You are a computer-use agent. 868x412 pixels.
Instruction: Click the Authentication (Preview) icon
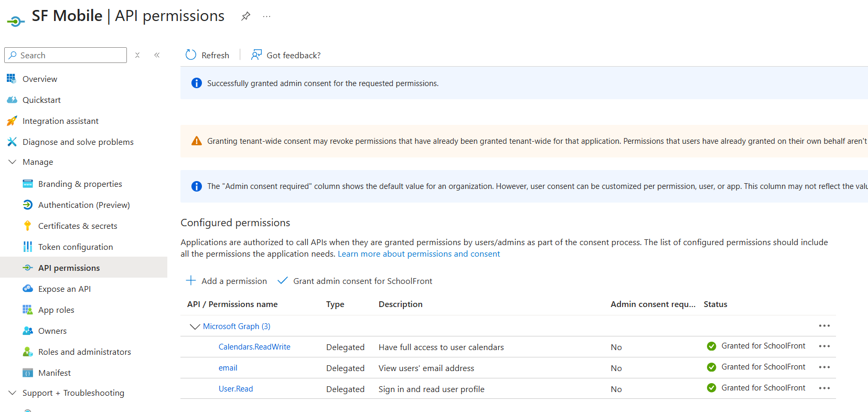(28, 205)
